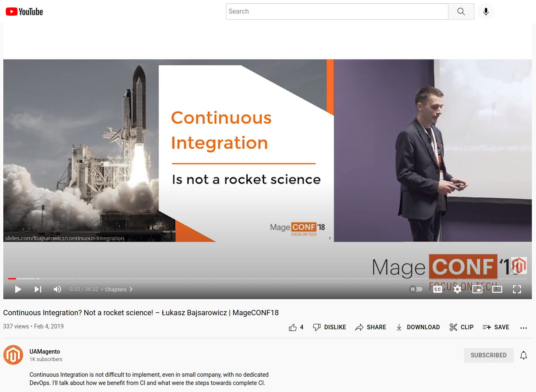Skip to the next video
536x392 pixels.
tap(38, 289)
